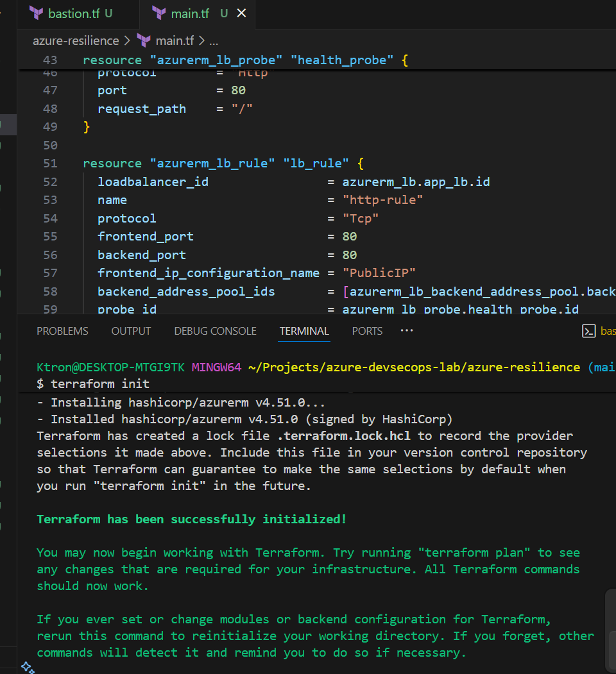Screen dimensions: 616x674
Task: Select the main.tf editor tab
Action: [x=190, y=13]
